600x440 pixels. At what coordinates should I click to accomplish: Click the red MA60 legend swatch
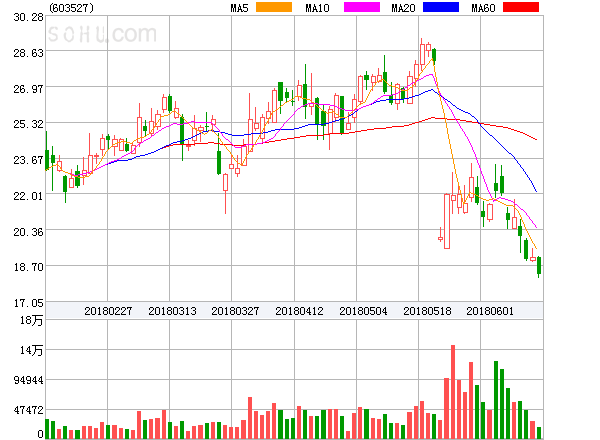(x=521, y=7)
